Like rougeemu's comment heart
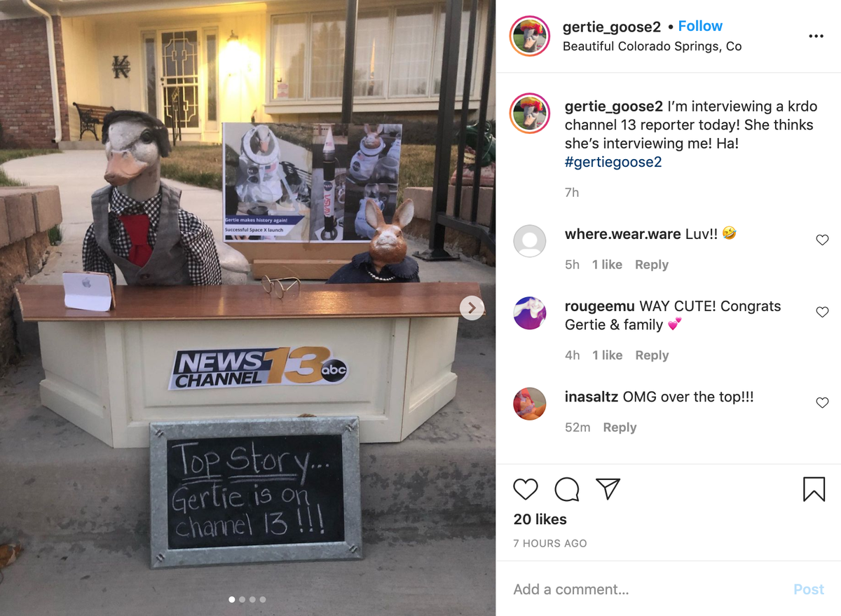Image resolution: width=841 pixels, height=616 pixels. [x=822, y=313]
